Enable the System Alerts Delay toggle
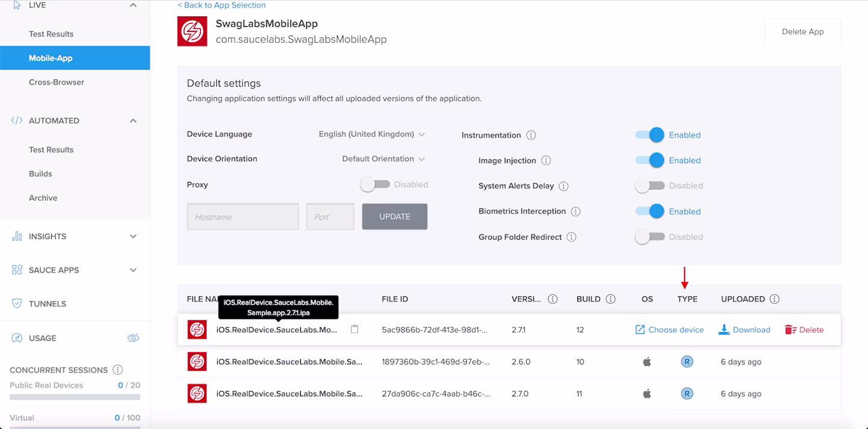 pos(650,186)
